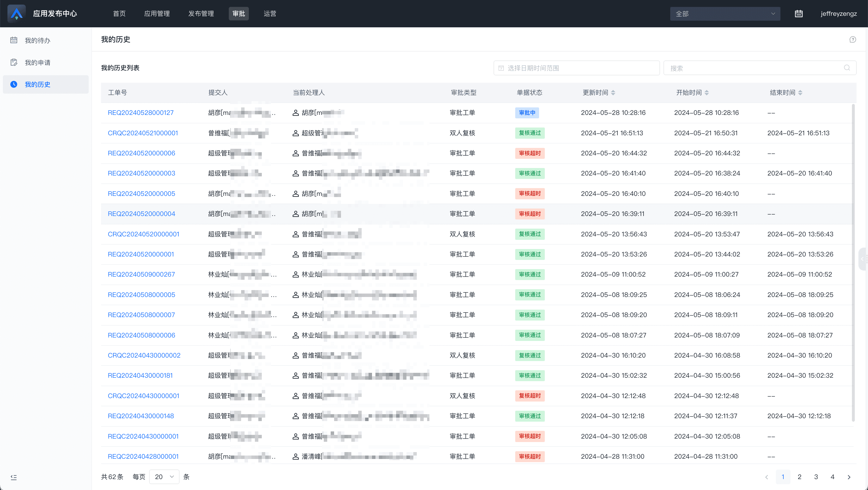Image resolution: width=868 pixels, height=490 pixels.
Task: Click the app logo icon
Action: pyautogui.click(x=16, y=13)
